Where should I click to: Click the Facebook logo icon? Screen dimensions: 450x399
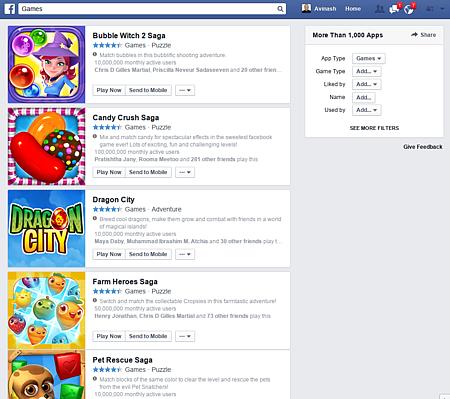tap(10, 9)
